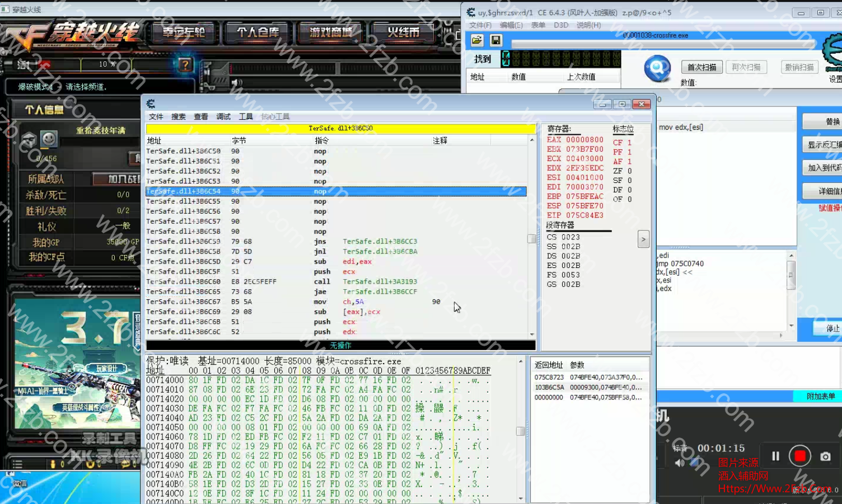Open process list icon in Cheat Engine

(x=477, y=40)
